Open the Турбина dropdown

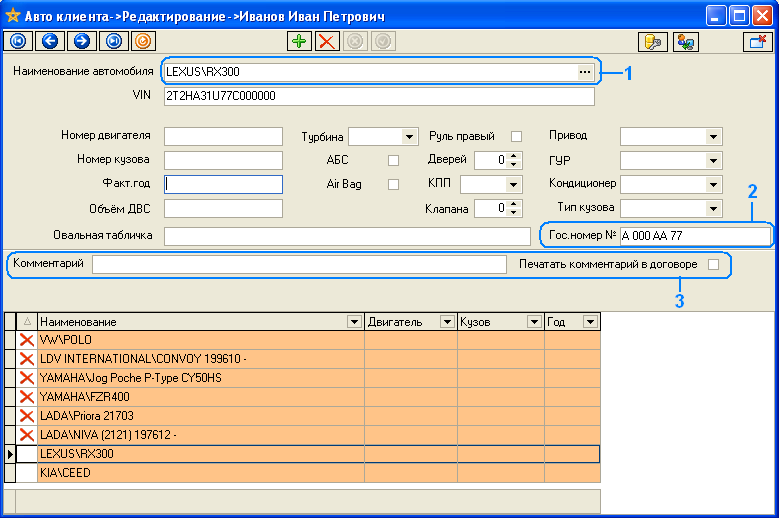point(409,137)
